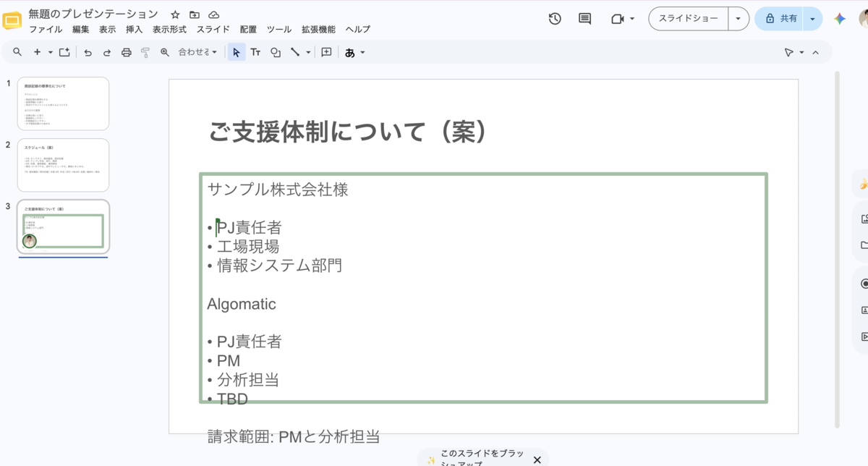Expand the line type dropdown arrow
Image resolution: width=868 pixels, height=466 pixels.
tap(308, 52)
